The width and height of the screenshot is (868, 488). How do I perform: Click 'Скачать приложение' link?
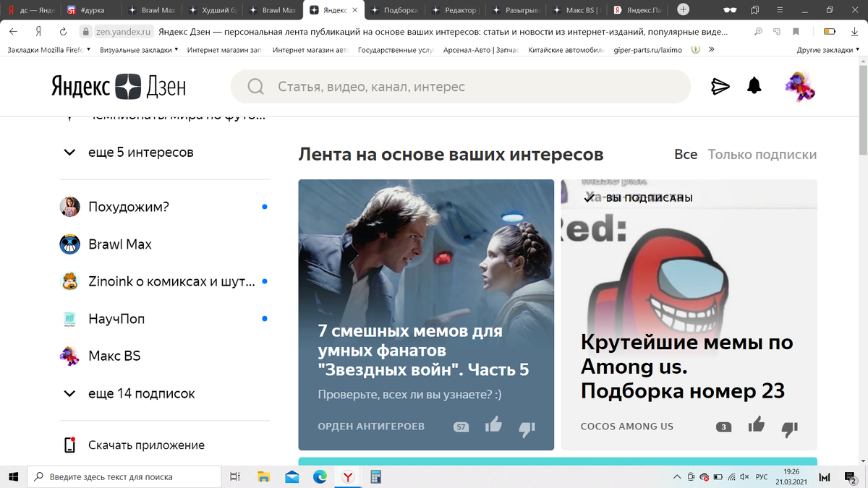tap(146, 445)
